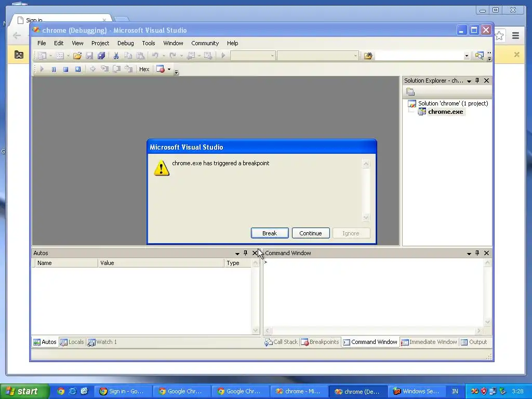The height and width of the screenshot is (399, 532).
Task: Click the Undo arrow icon
Action: (x=155, y=56)
